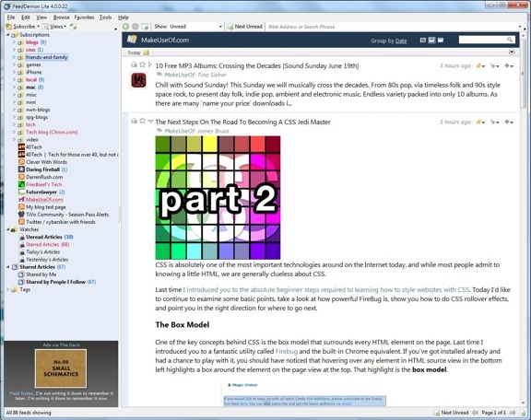This screenshot has height=420, width=531.
Task: Collapse the CSS Jedi Master article
Action: pyautogui.click(x=150, y=122)
